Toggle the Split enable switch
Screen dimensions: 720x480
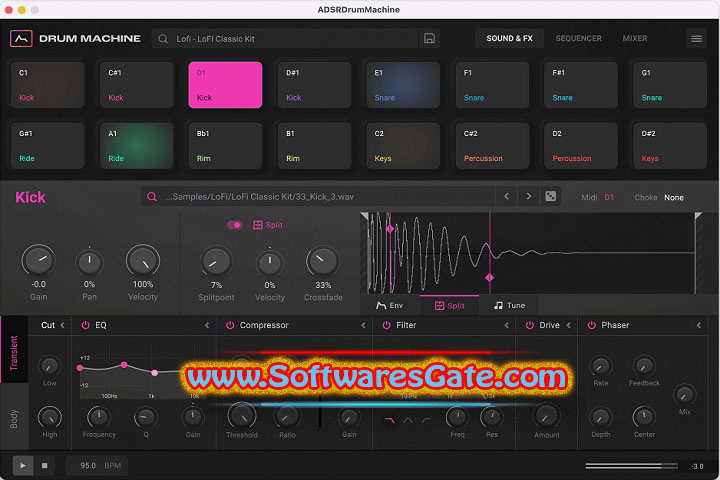[x=235, y=225]
